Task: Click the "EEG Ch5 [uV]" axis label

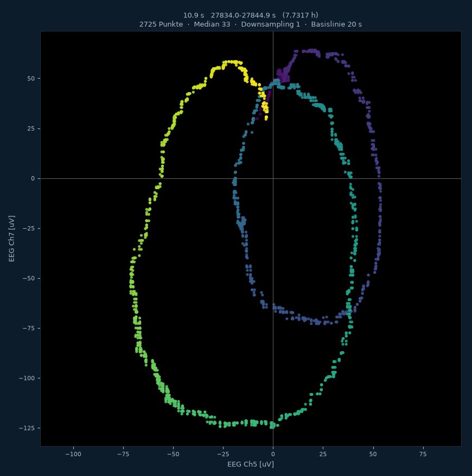Action: (251, 464)
